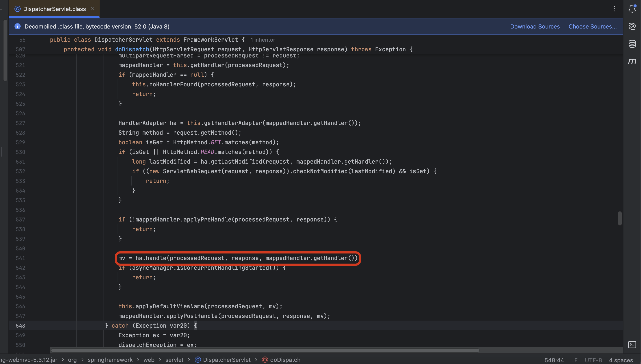Open the Terminal tool window icon
The width and height of the screenshot is (641, 364).
tap(632, 345)
